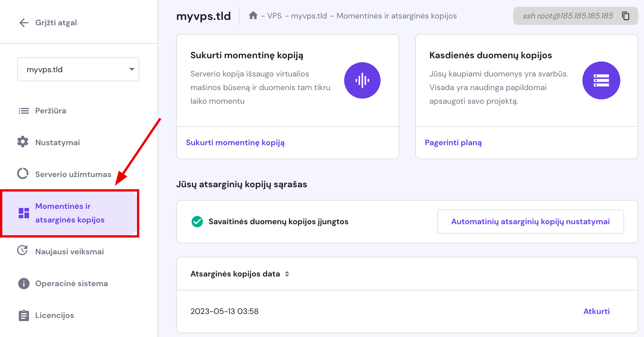Click the purple snapshot waveform icon

click(x=362, y=80)
